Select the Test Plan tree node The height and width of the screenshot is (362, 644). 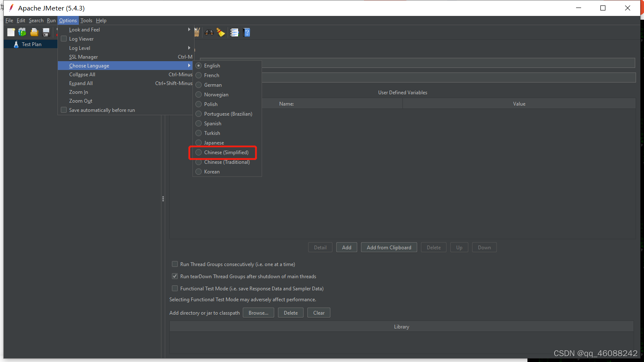(x=31, y=44)
